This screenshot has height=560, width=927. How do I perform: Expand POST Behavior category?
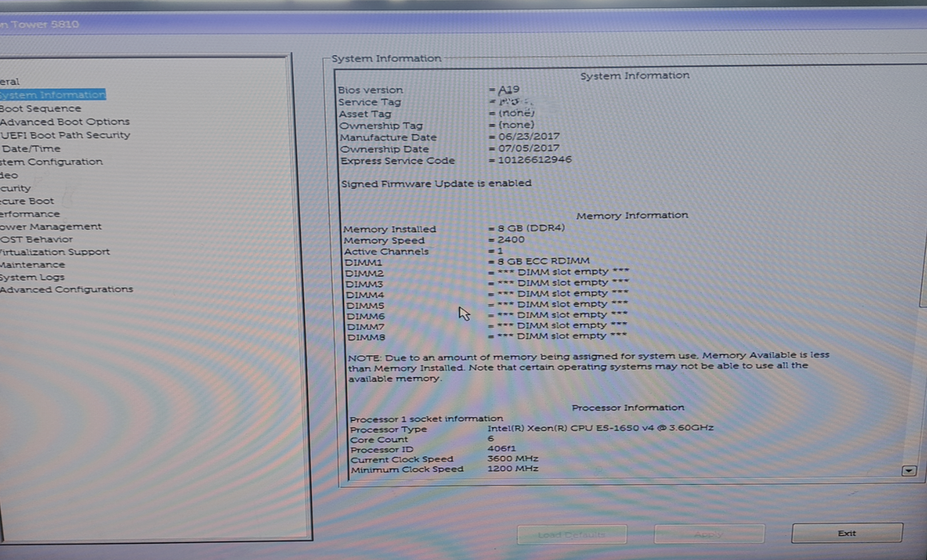36,239
